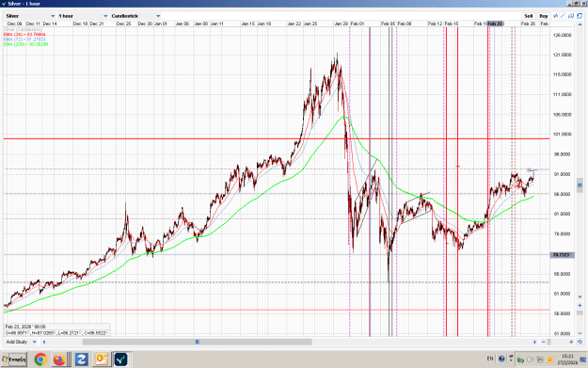
Task: Click the blue help question mark tray icon
Action: coord(501,359)
